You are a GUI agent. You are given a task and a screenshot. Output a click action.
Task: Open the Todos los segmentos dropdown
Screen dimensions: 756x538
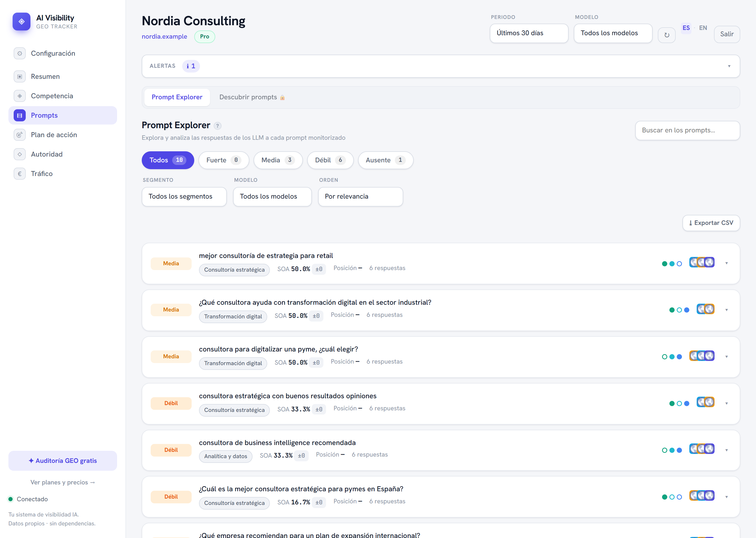click(184, 197)
